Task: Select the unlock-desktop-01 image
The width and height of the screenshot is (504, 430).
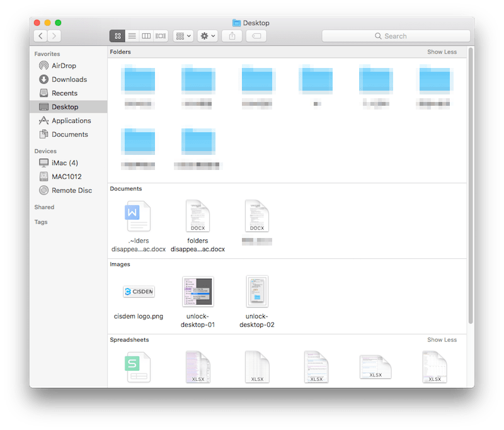Action: point(197,291)
